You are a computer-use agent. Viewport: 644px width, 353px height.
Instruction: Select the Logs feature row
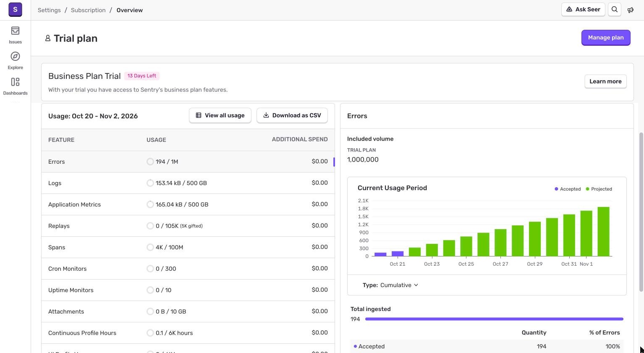pyautogui.click(x=188, y=183)
